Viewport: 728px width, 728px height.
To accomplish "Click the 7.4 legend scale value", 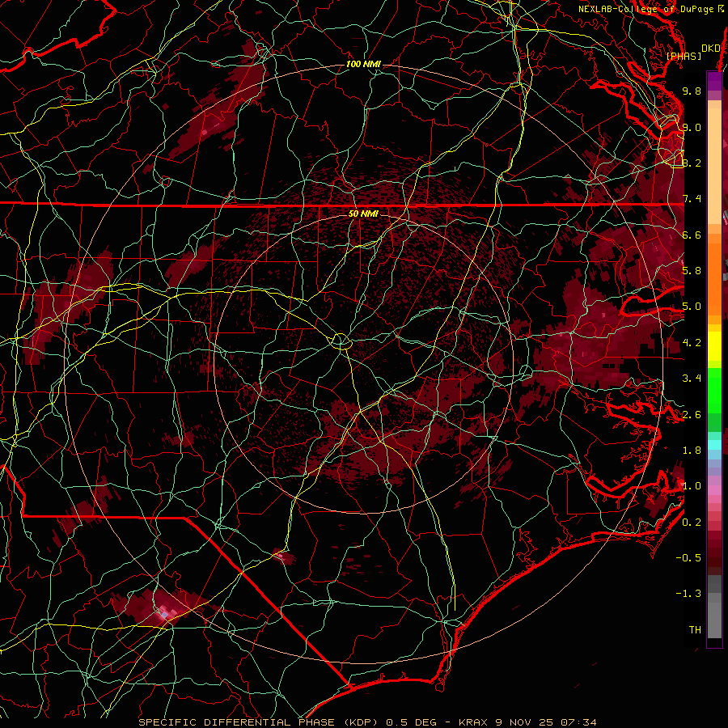I will 692,199.
